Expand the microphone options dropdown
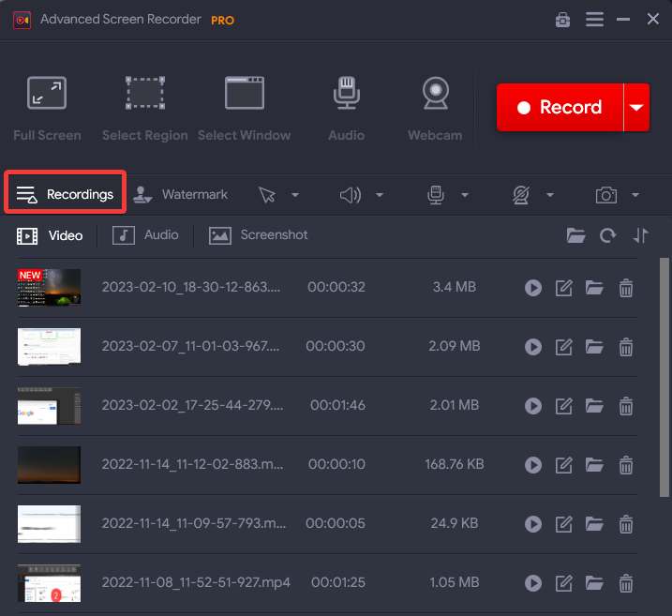Image resolution: width=672 pixels, height=616 pixels. [465, 195]
